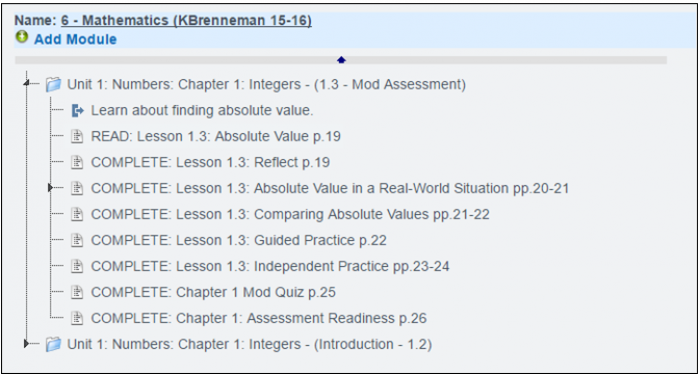Screen dimensions: 700x374
Task: Click arrow icon beside Learn about finding absolute value
Action: tap(78, 111)
